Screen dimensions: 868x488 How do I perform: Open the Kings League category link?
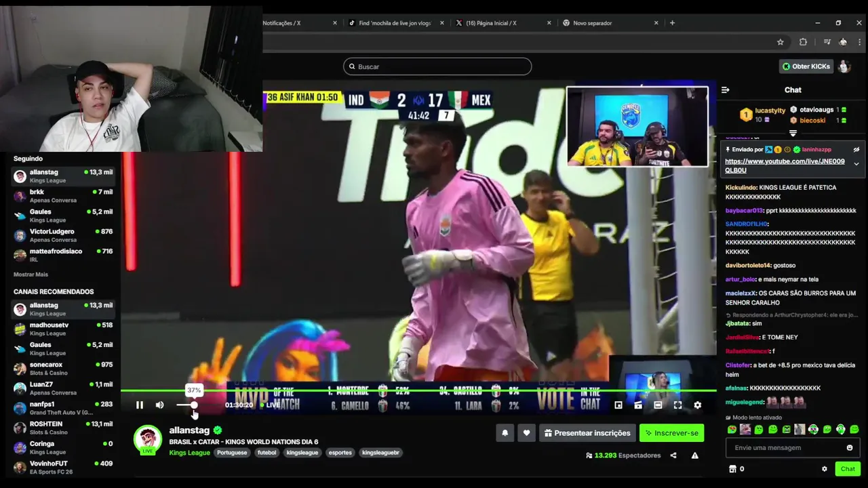(189, 453)
